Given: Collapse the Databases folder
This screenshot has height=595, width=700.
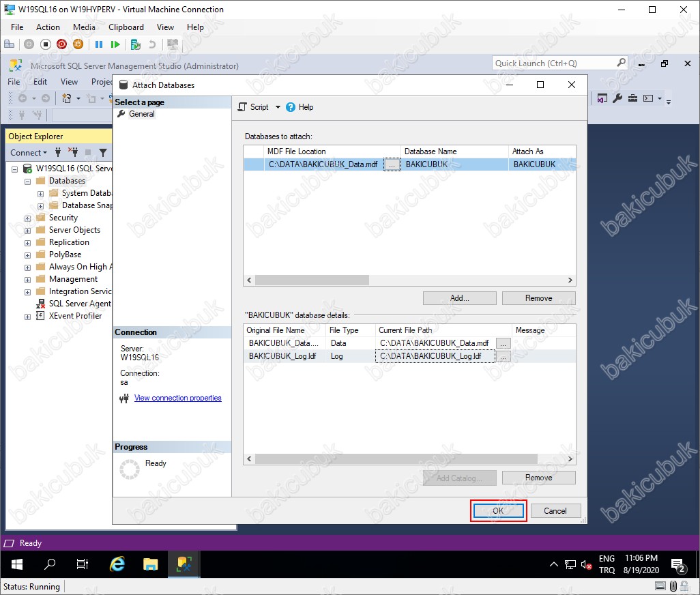Looking at the screenshot, I should coord(28,182).
